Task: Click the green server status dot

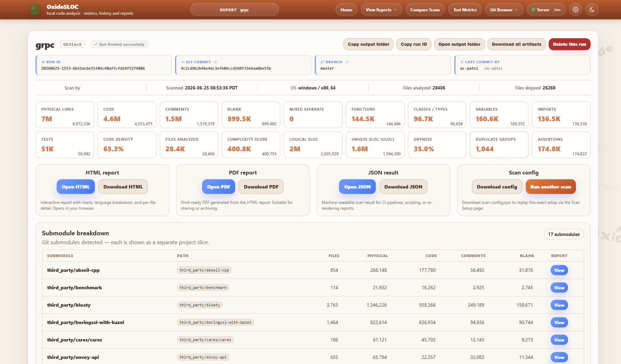Action: pos(533,10)
